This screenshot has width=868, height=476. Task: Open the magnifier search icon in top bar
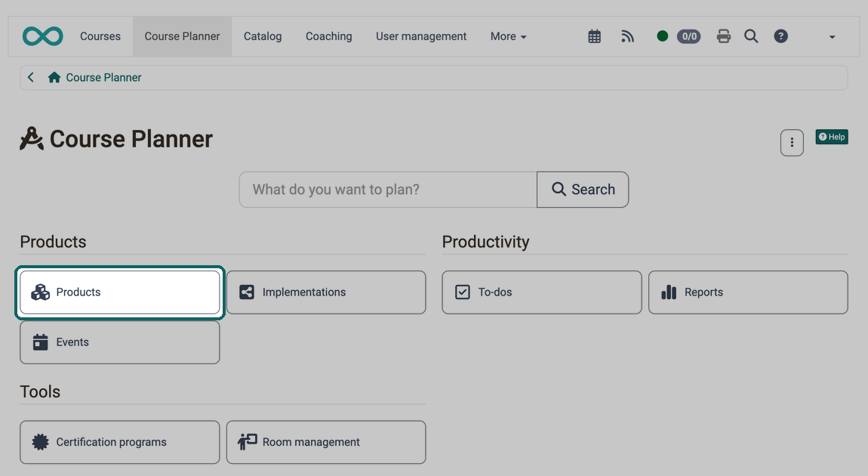click(x=751, y=36)
